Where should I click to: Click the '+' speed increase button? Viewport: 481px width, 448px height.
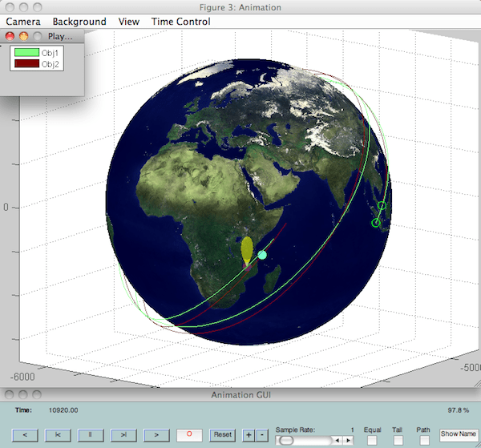pyautogui.click(x=249, y=435)
